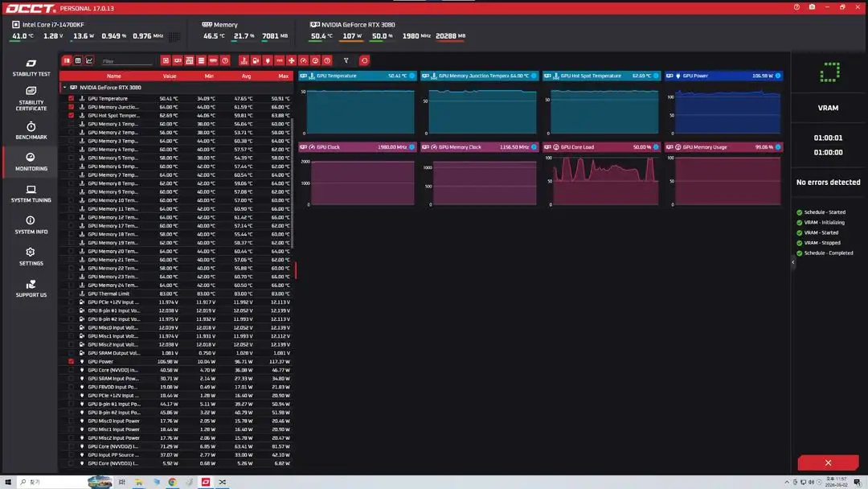The height and width of the screenshot is (489, 868).
Task: Toggle the storage hardware filter icon
Action: 201,60
